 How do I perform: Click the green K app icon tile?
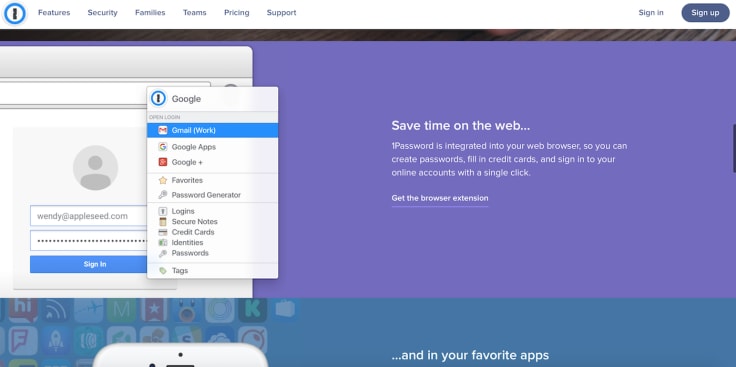click(x=253, y=310)
